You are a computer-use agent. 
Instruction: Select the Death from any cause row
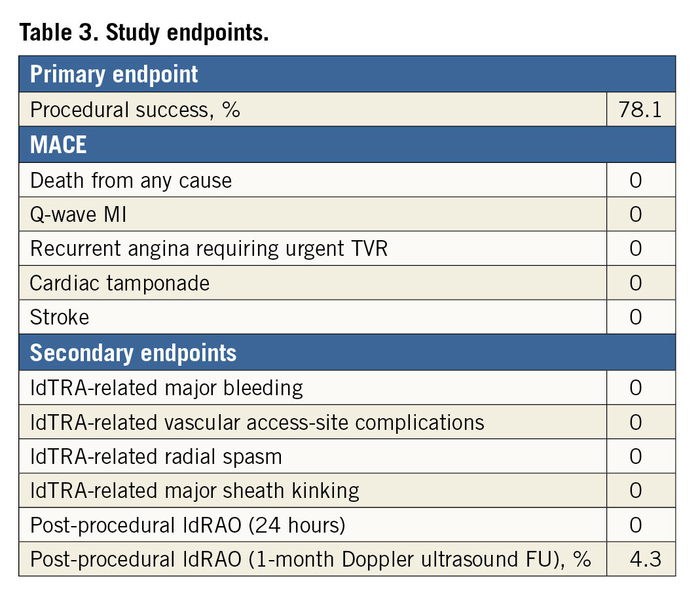tap(131, 180)
